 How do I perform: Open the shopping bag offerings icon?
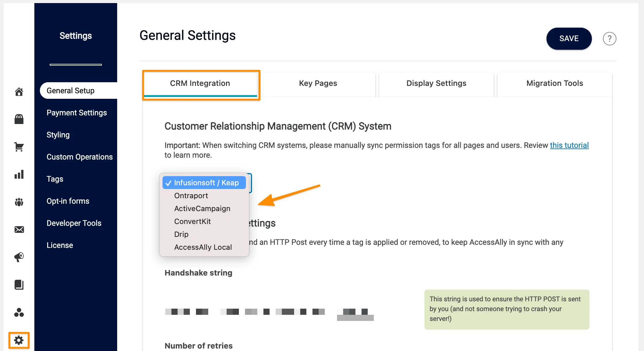coord(19,119)
